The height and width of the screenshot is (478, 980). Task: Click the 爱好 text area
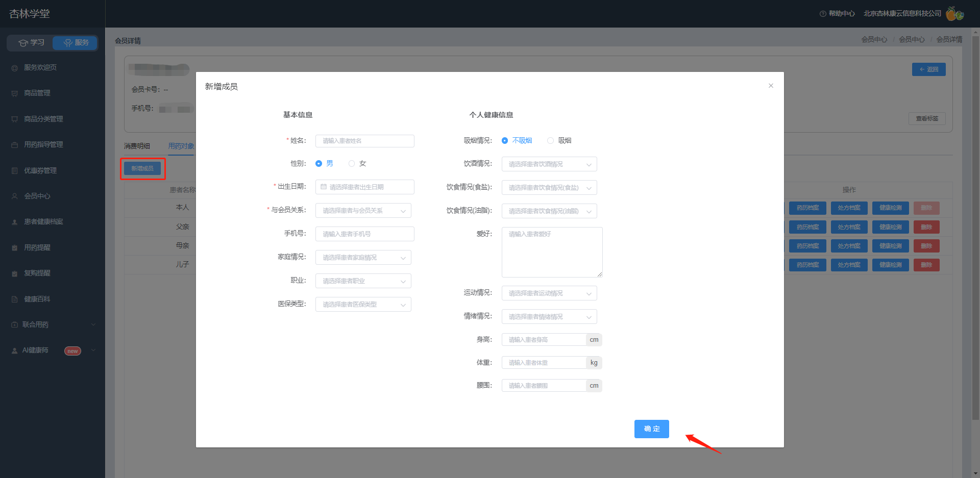click(x=552, y=252)
